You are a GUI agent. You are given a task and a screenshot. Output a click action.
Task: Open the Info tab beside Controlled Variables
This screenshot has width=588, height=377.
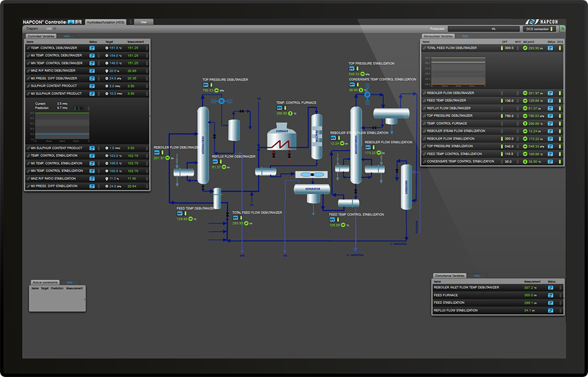[67, 36]
